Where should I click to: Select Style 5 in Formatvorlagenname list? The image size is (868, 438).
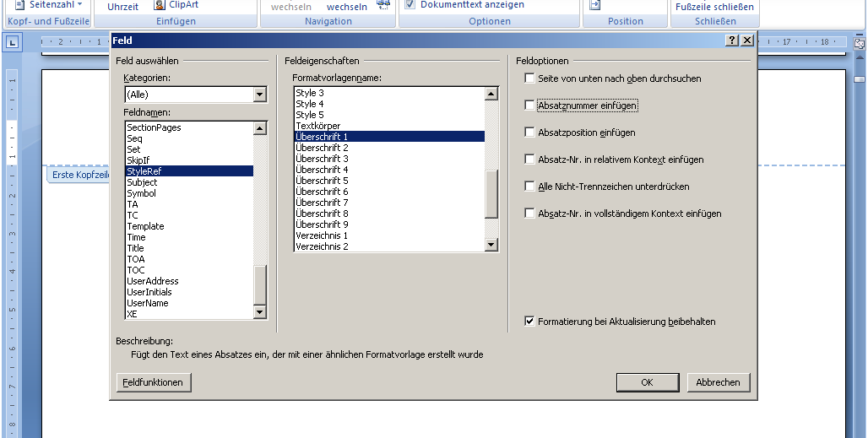coord(390,115)
